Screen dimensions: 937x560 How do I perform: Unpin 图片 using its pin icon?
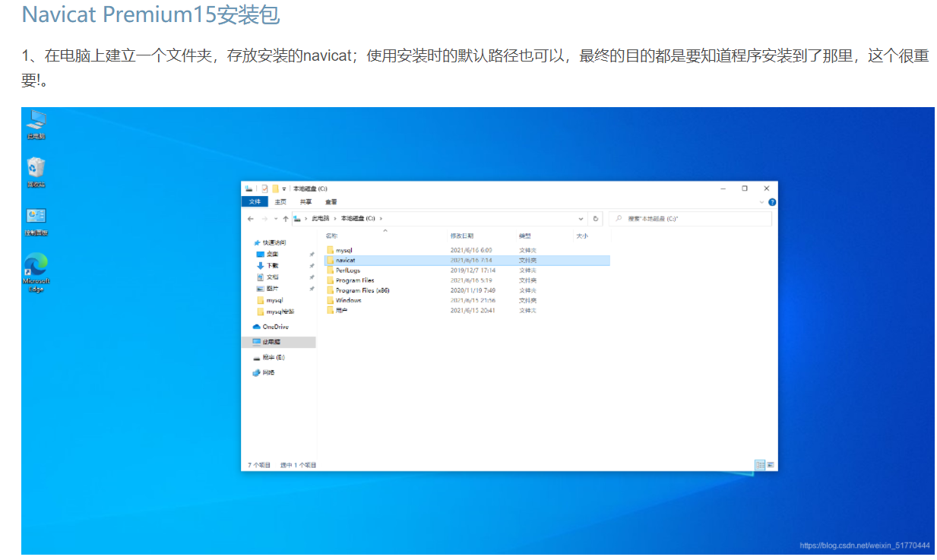(x=312, y=289)
